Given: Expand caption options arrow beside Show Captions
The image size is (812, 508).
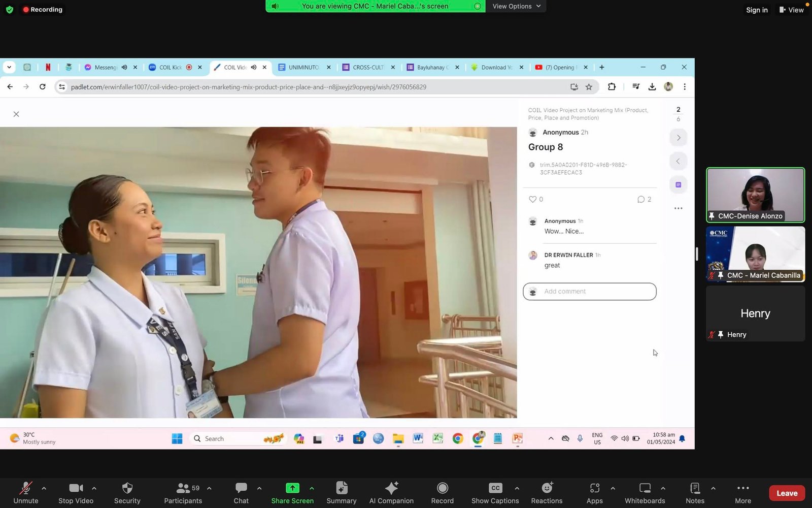Looking at the screenshot, I should 517,488.
